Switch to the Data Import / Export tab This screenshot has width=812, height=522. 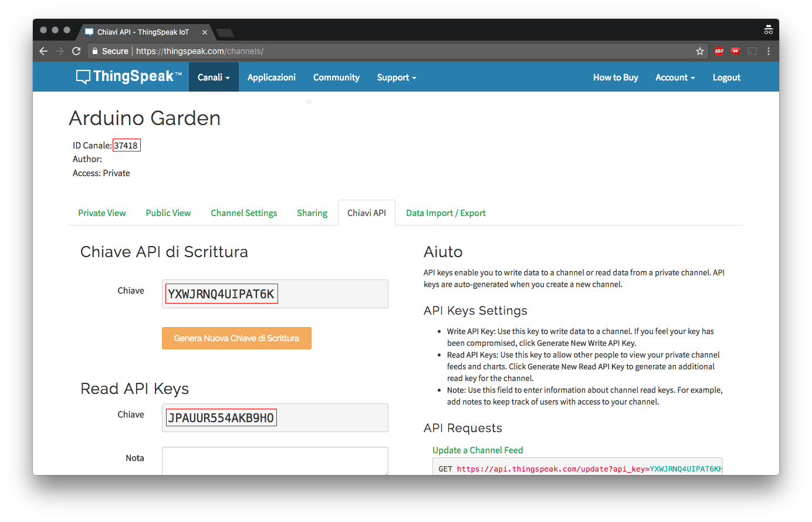[x=445, y=213]
